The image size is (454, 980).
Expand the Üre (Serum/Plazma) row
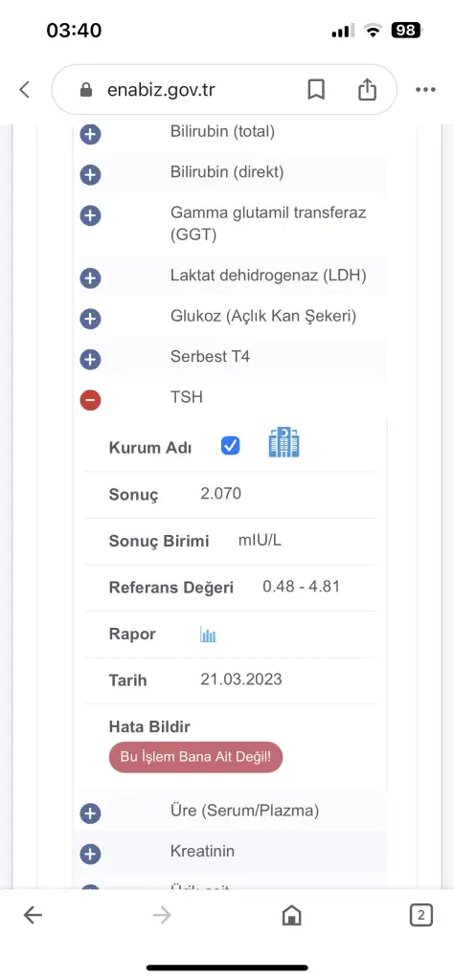point(90,813)
